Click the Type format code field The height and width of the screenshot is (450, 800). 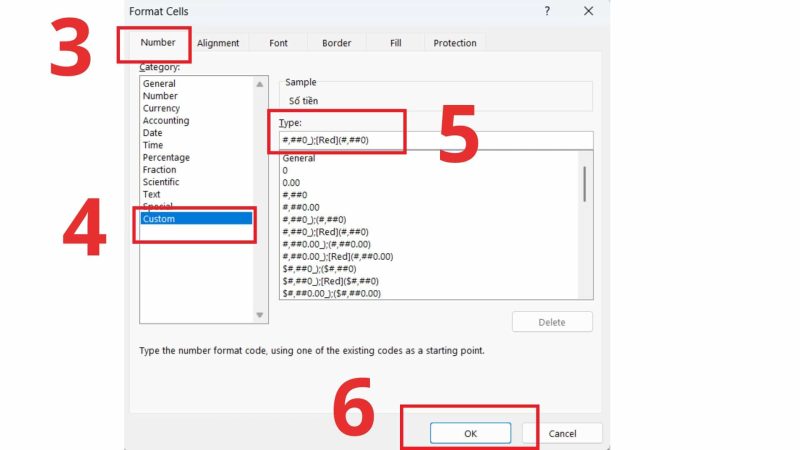(436, 140)
